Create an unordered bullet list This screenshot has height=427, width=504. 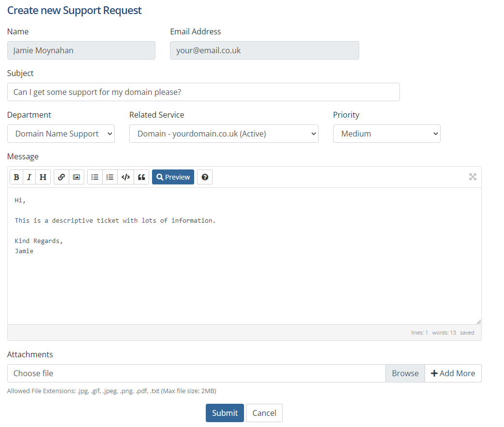95,177
